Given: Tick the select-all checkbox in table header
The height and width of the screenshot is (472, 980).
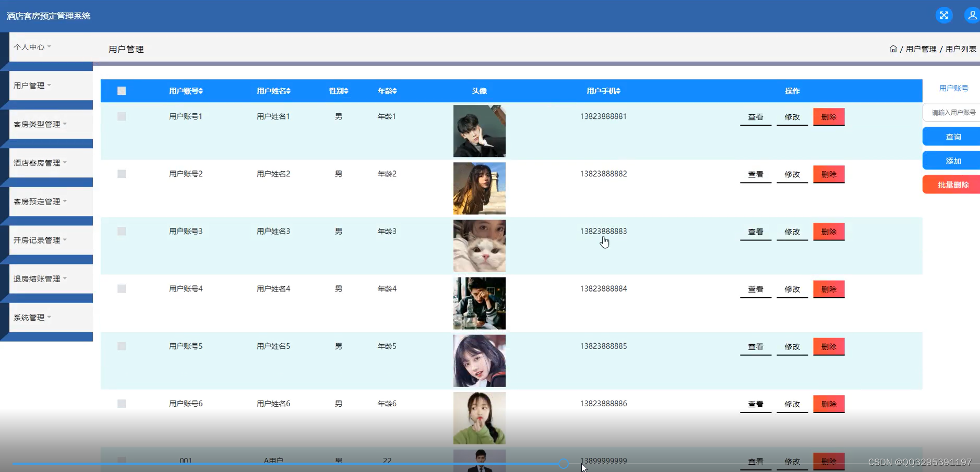Looking at the screenshot, I should [122, 91].
